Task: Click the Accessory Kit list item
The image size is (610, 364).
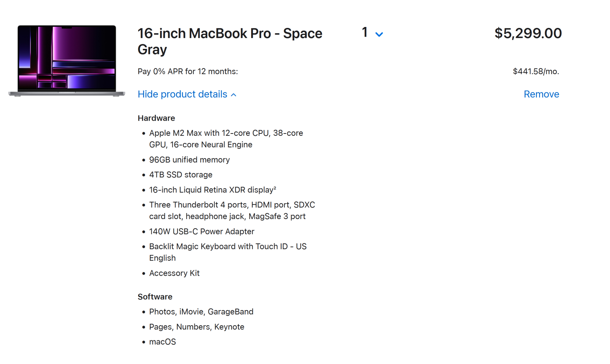Action: point(174,273)
